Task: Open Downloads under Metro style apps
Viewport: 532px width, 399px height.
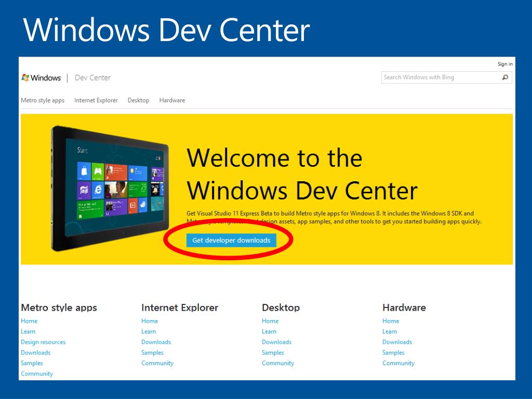Action: [x=36, y=353]
